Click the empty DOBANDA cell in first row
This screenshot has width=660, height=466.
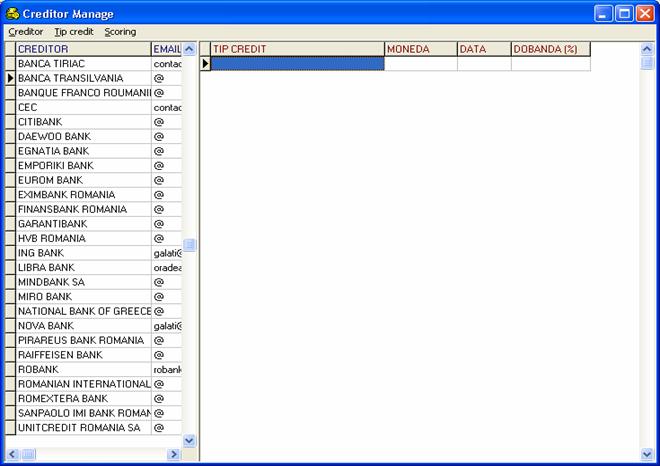point(551,64)
